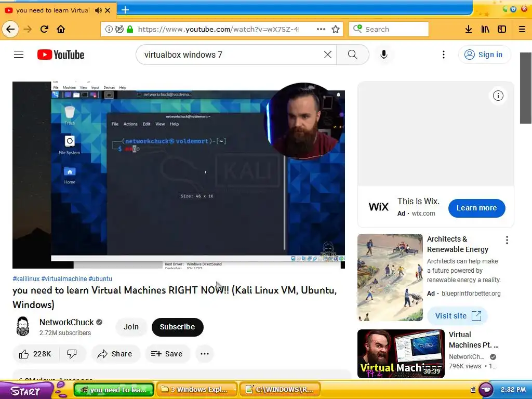
Task: Toggle the Firefox sidebar icon
Action: [x=502, y=29]
